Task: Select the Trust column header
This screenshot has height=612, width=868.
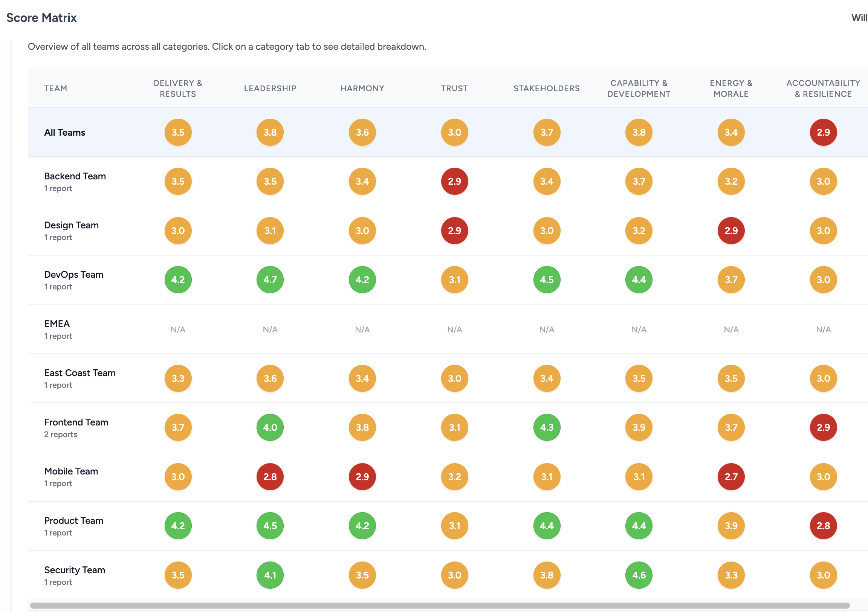Action: coord(454,89)
